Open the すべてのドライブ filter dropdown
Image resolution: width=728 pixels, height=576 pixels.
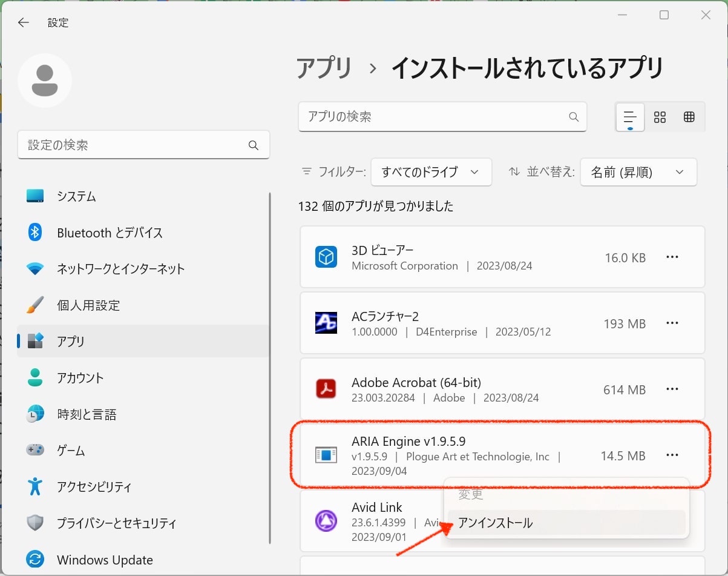(431, 172)
